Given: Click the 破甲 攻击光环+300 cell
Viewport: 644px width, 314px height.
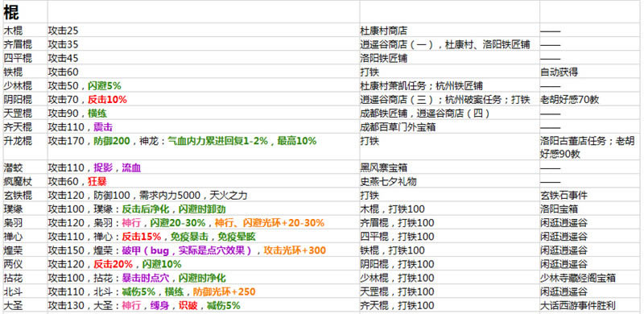Looking at the screenshot, I should pyautogui.click(x=204, y=250).
